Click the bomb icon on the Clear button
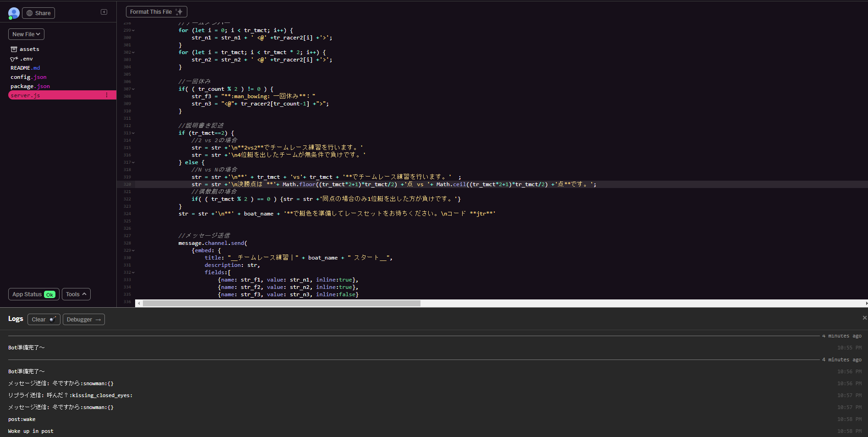Image resolution: width=868 pixels, height=437 pixels. (53, 319)
